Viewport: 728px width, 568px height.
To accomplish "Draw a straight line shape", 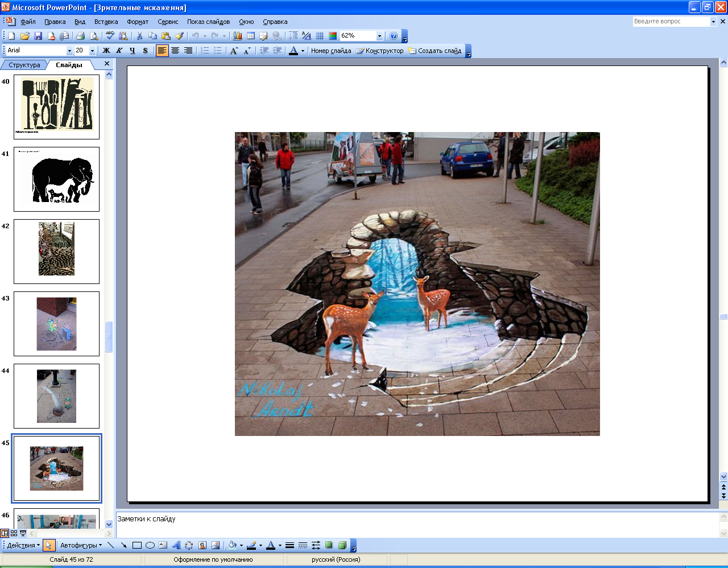I will (x=111, y=545).
